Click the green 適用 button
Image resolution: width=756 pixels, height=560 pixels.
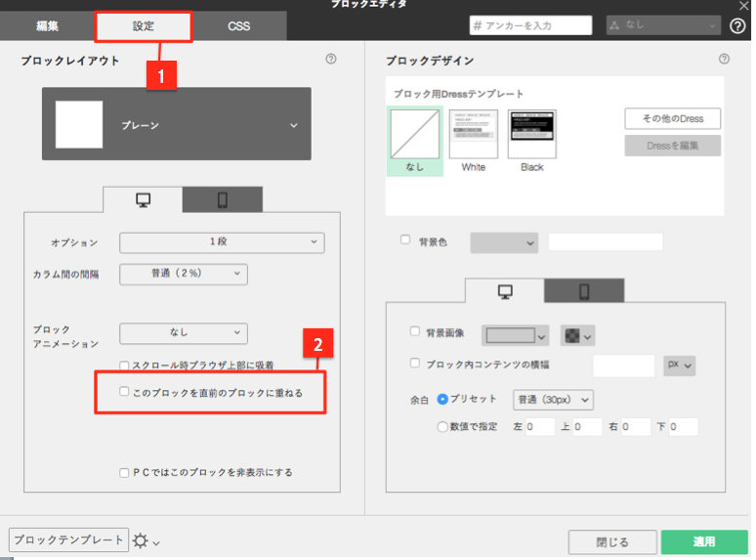point(704,542)
